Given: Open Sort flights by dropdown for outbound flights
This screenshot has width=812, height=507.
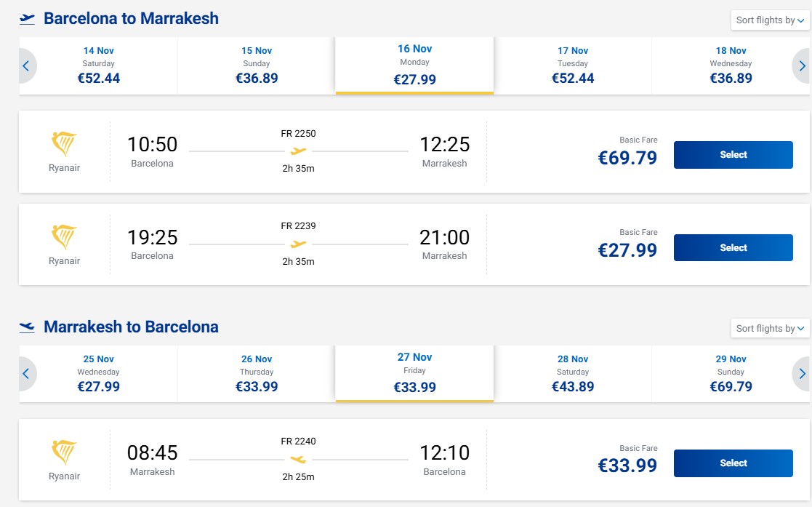Looking at the screenshot, I should (770, 20).
